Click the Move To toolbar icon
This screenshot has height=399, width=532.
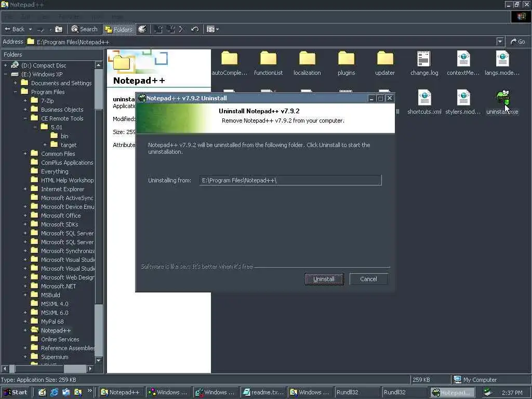click(158, 29)
